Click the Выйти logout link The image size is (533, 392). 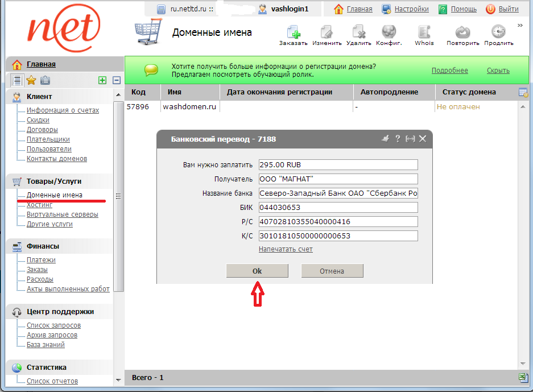[x=508, y=9]
